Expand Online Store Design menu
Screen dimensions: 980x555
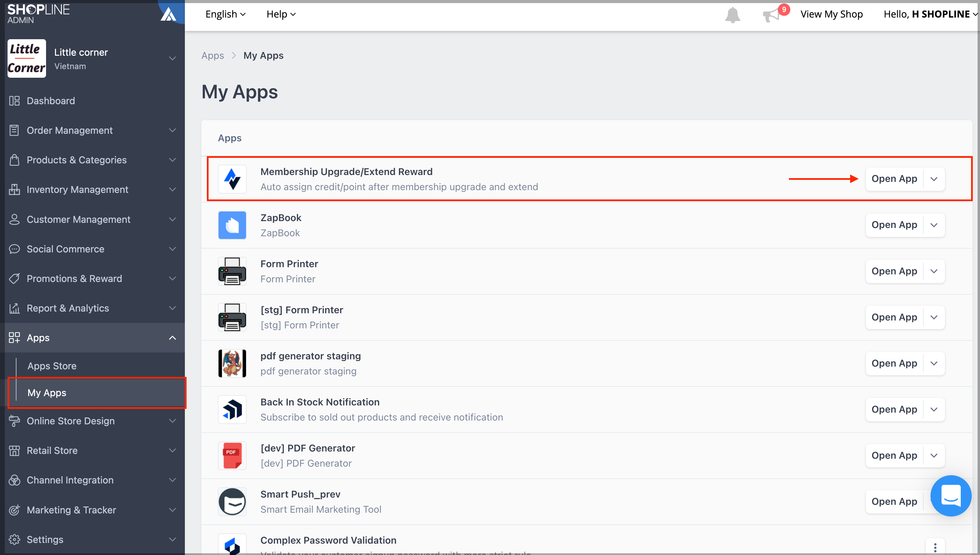(92, 421)
